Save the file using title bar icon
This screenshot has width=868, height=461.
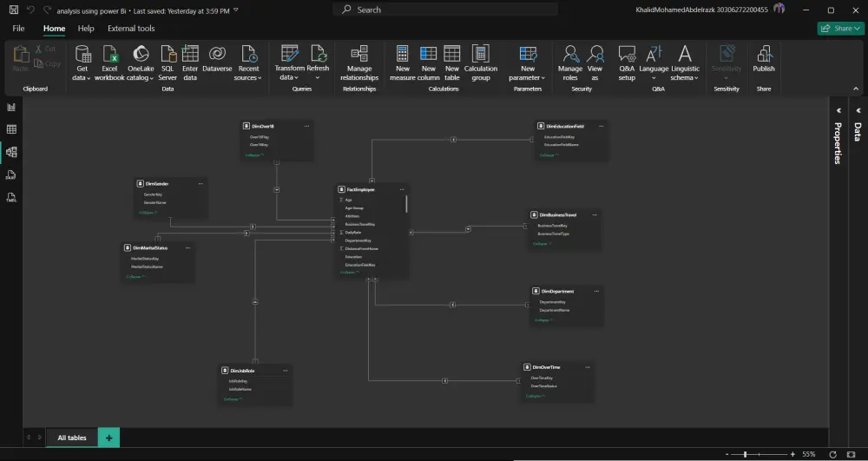14,10
